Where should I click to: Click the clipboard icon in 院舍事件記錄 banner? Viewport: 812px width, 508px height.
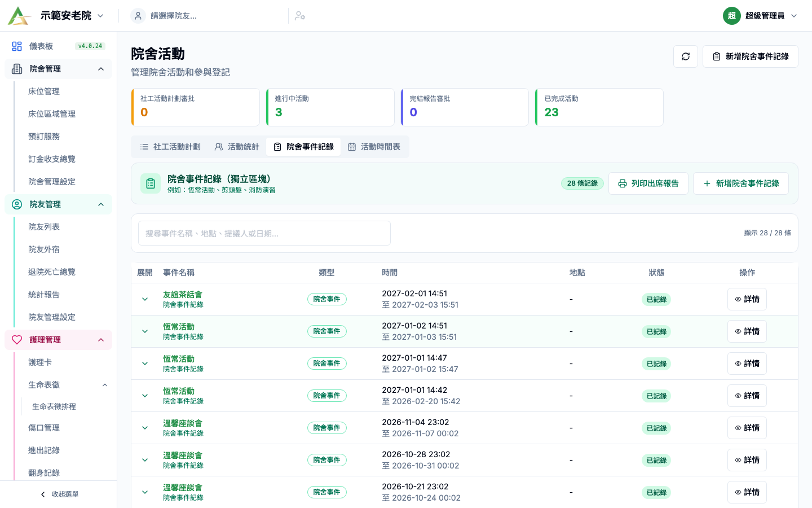tap(151, 183)
